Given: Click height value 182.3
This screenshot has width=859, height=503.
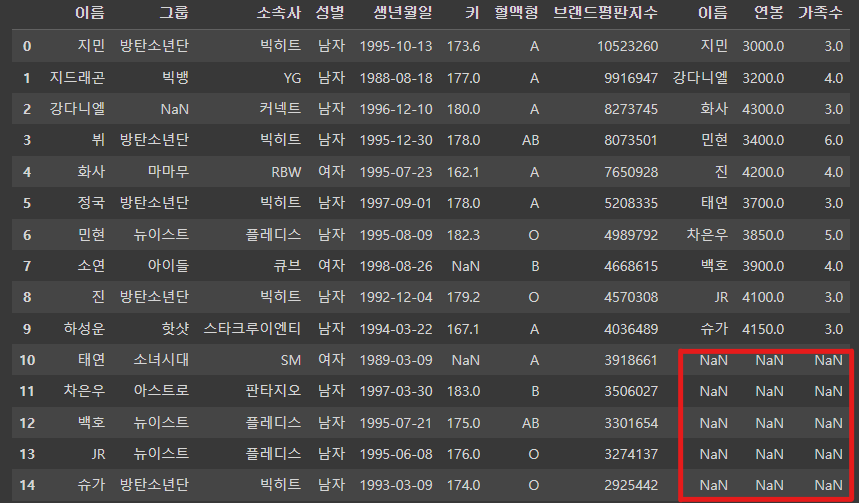Looking at the screenshot, I should coord(463,235).
